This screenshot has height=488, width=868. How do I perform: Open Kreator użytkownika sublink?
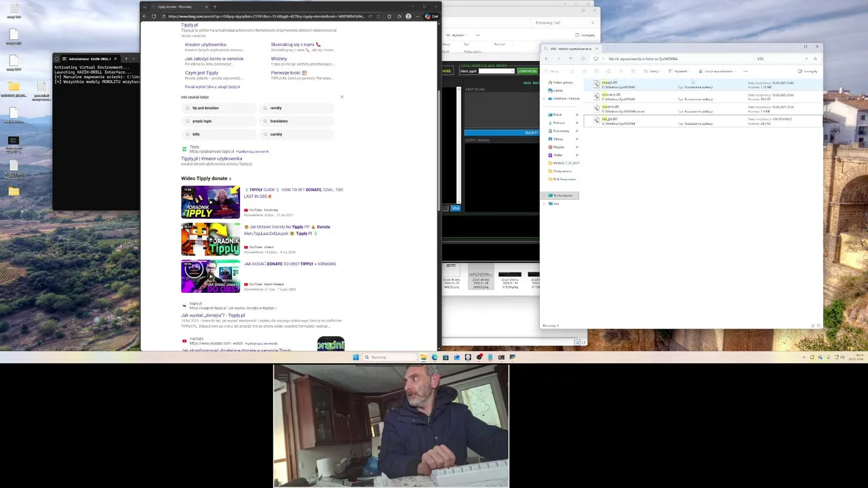click(x=205, y=45)
